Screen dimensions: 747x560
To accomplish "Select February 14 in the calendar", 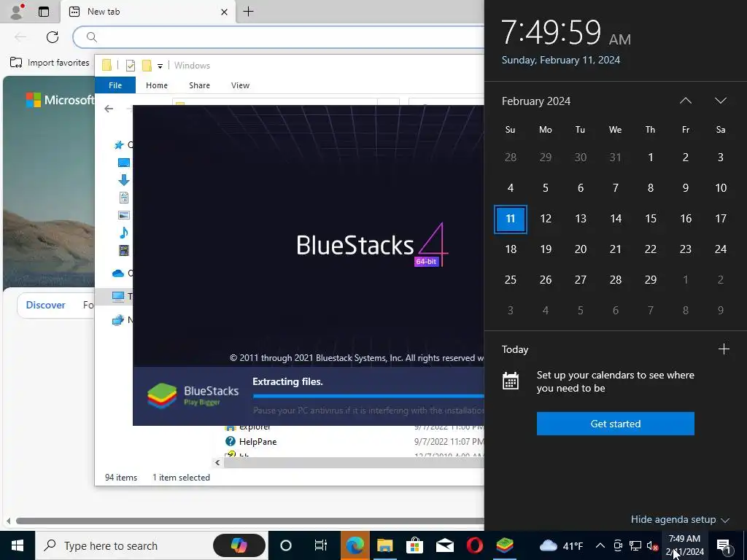I will 616,219.
